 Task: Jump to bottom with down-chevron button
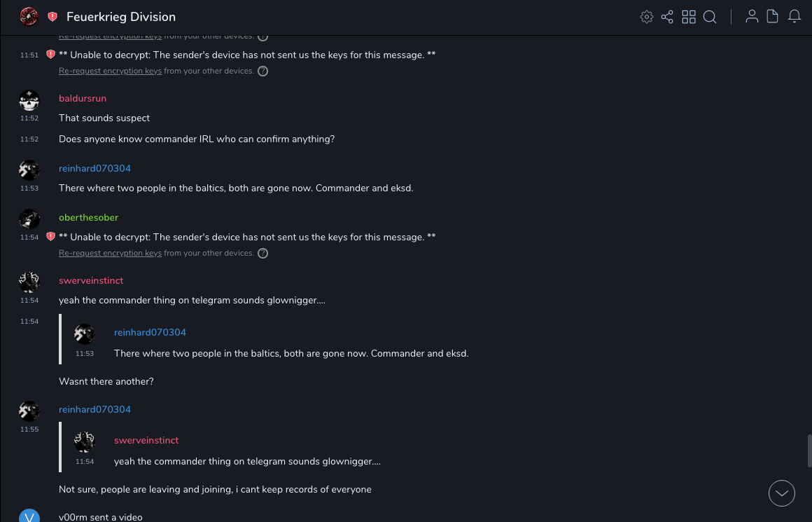coord(782,493)
